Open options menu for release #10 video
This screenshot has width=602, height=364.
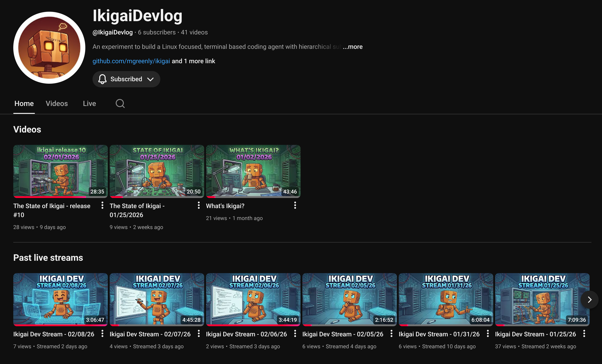(102, 206)
